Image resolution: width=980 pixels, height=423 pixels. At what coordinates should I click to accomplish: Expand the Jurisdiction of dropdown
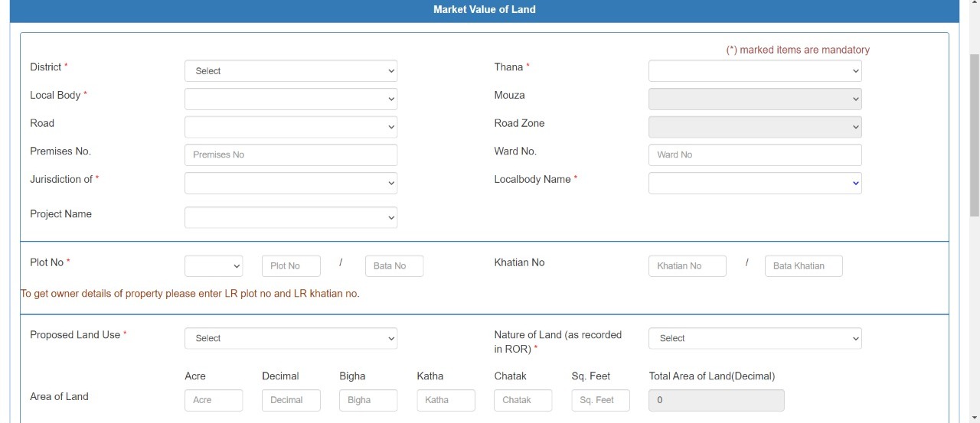(290, 183)
